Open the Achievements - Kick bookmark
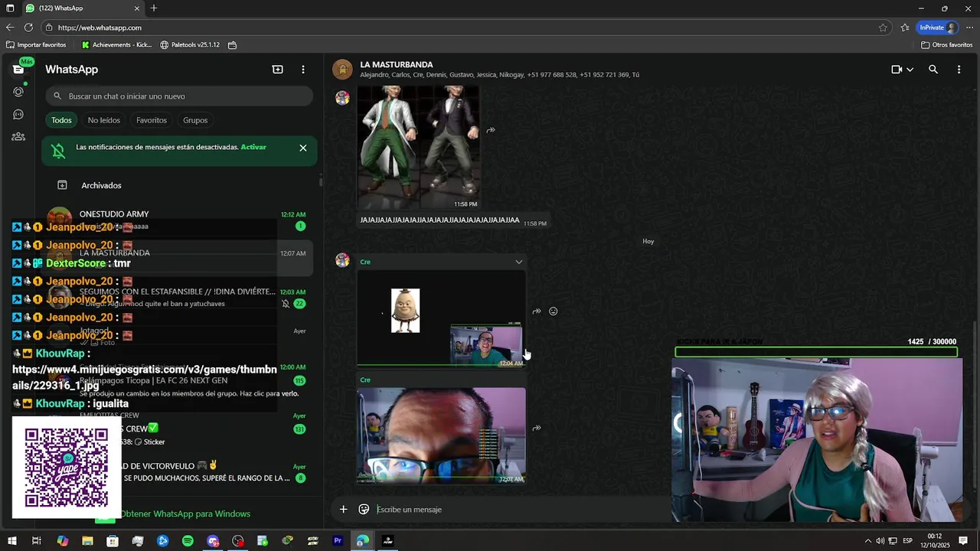 pos(117,45)
